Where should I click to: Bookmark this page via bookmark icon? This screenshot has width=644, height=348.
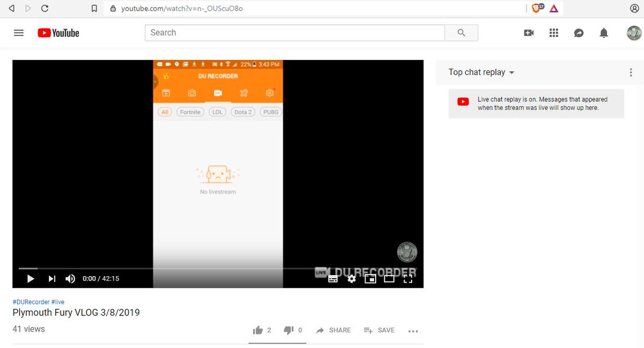tap(94, 9)
